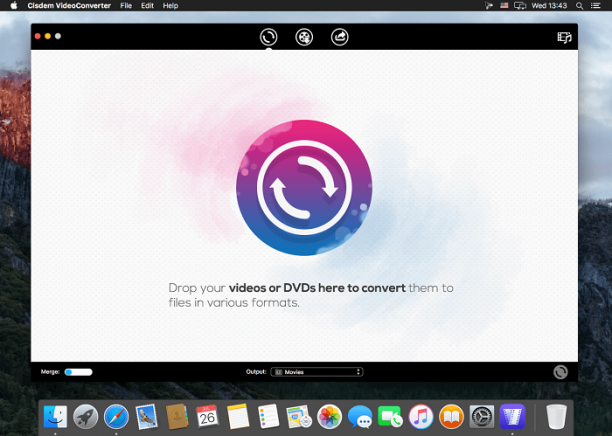Open the File menu

pos(126,5)
